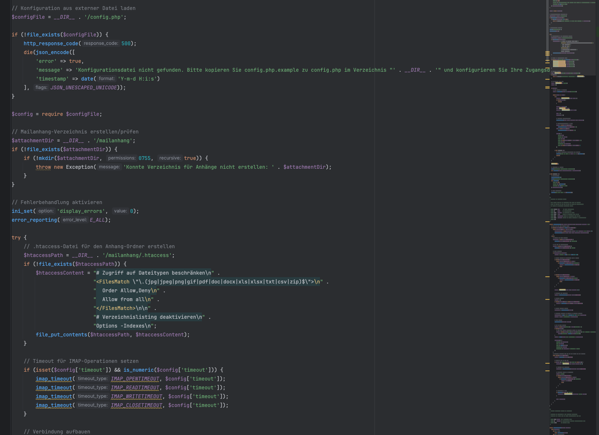Place cursor on the require $configFile line
This screenshot has height=435, width=599.
pos(57,114)
